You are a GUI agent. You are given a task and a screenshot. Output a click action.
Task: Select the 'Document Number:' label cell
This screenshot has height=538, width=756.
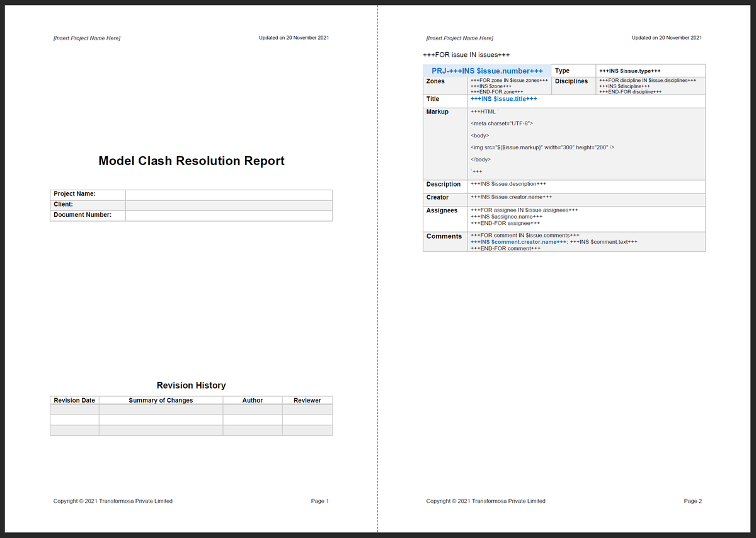tap(88, 216)
